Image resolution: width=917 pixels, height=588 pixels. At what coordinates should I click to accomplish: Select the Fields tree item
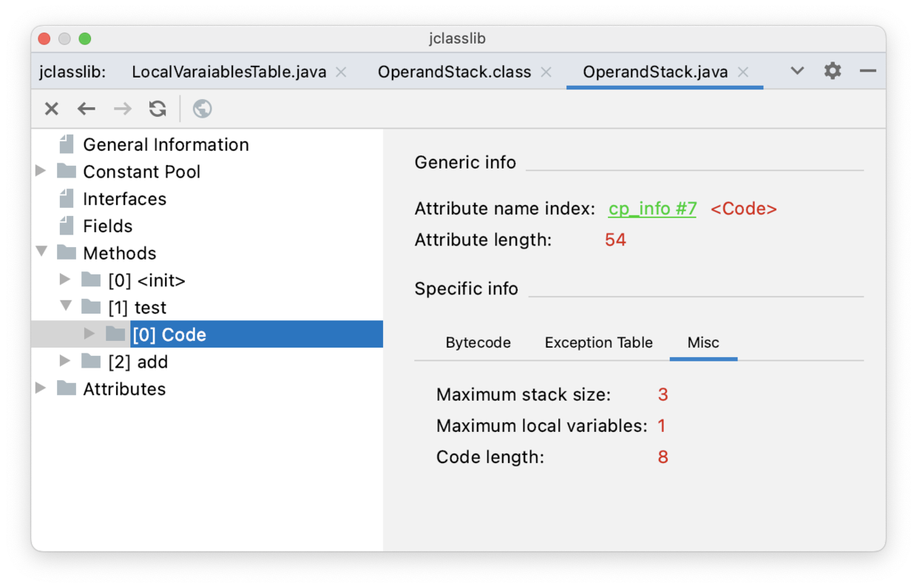[107, 226]
